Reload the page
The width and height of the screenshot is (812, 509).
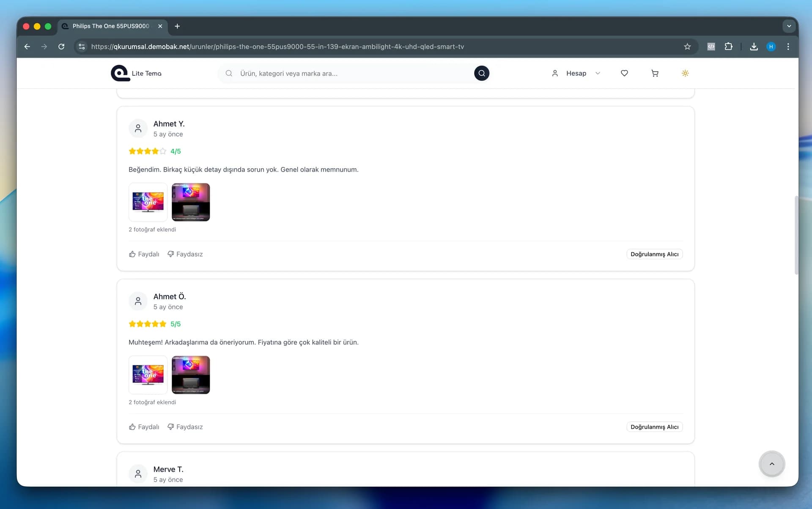coord(61,47)
